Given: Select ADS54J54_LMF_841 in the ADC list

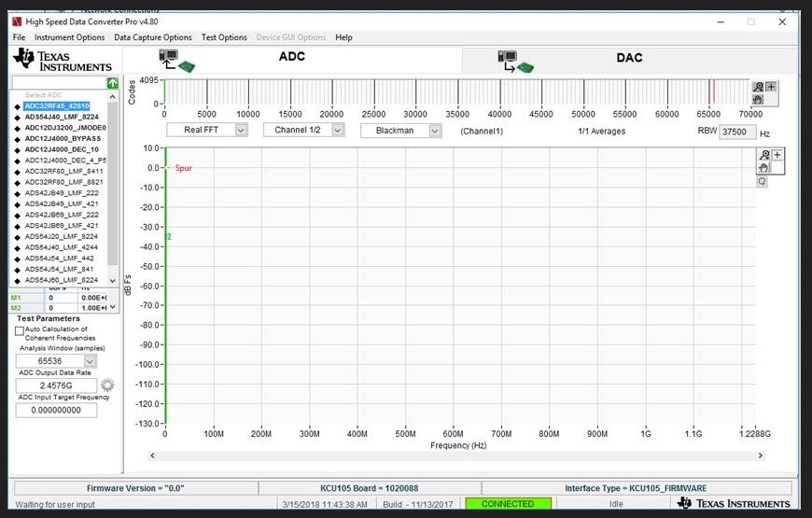Looking at the screenshot, I should click(60, 269).
